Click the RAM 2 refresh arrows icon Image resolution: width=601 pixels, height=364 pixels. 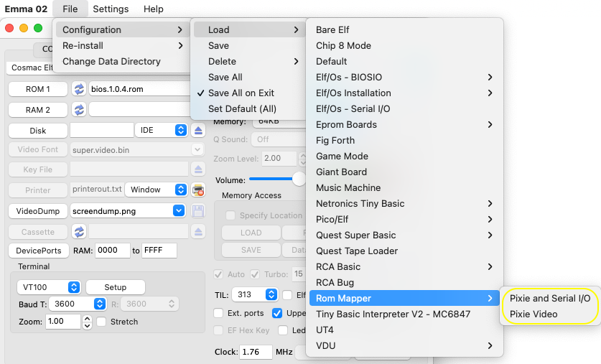tap(79, 110)
